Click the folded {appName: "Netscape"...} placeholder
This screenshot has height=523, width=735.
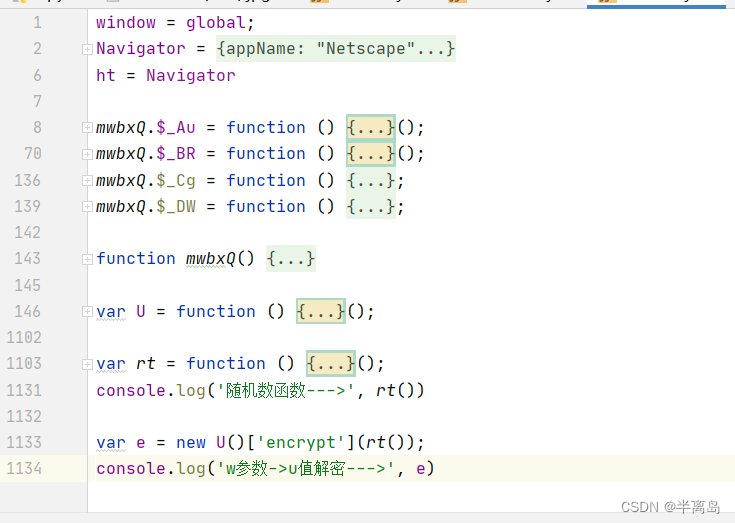pos(336,49)
